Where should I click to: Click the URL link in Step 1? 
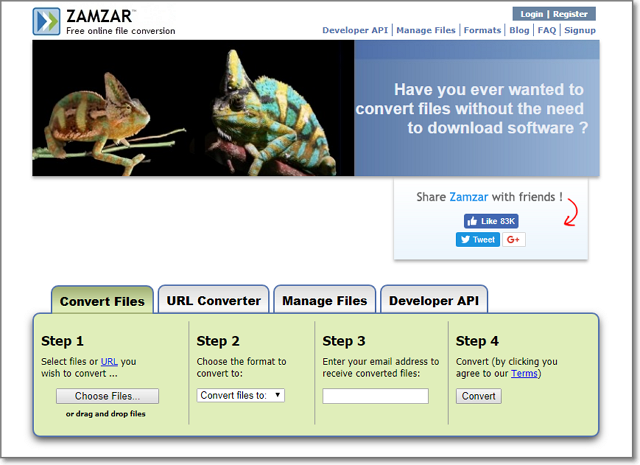pos(109,362)
